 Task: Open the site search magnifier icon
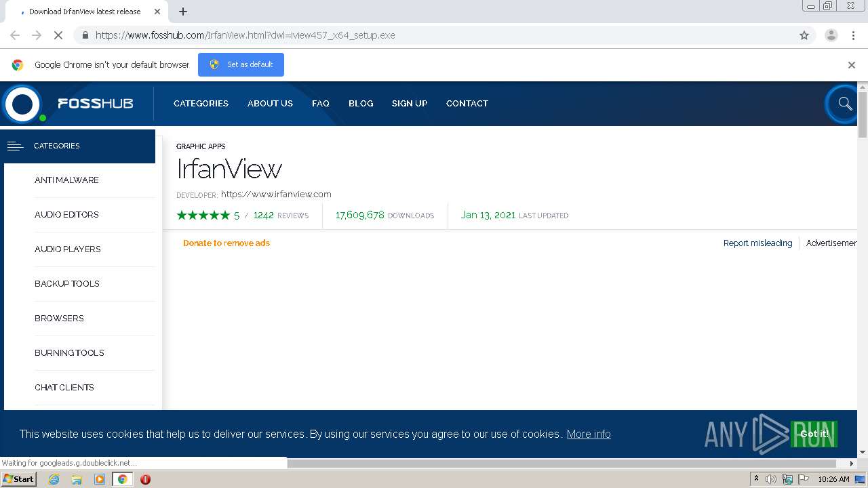tap(844, 104)
